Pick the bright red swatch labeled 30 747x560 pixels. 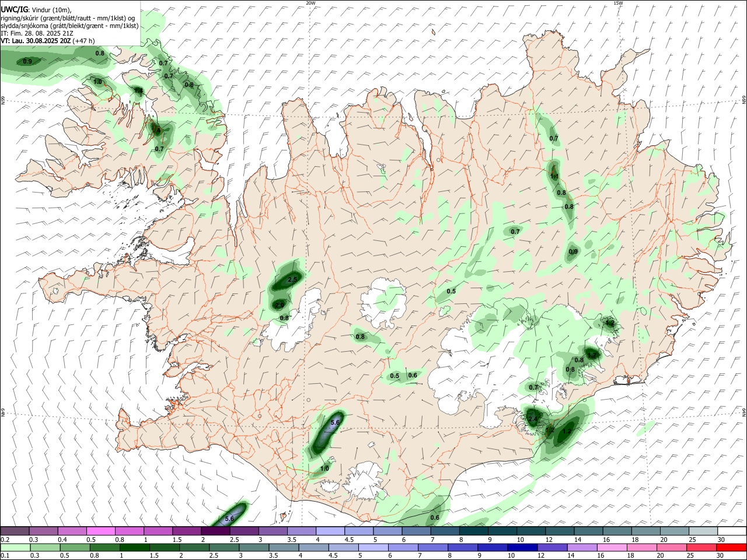click(x=731, y=547)
